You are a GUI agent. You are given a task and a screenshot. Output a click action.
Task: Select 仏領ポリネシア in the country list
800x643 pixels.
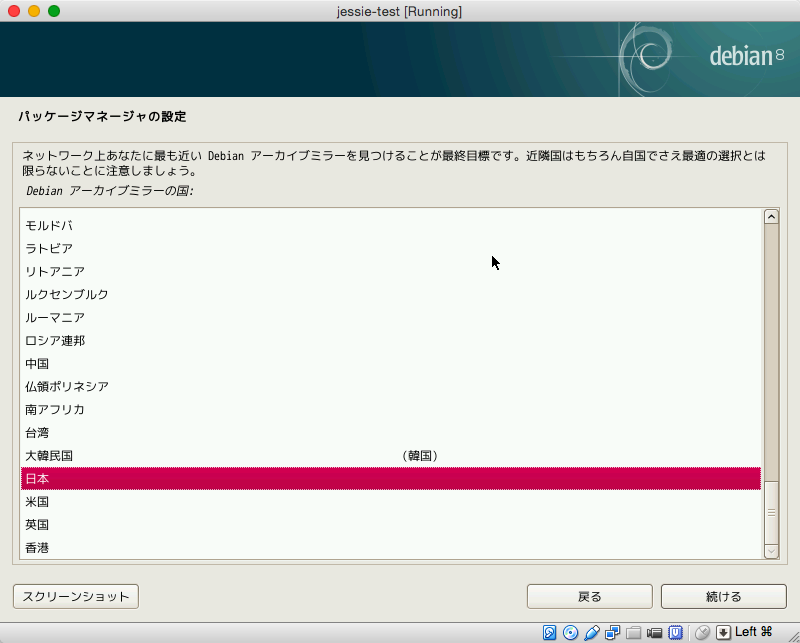391,386
